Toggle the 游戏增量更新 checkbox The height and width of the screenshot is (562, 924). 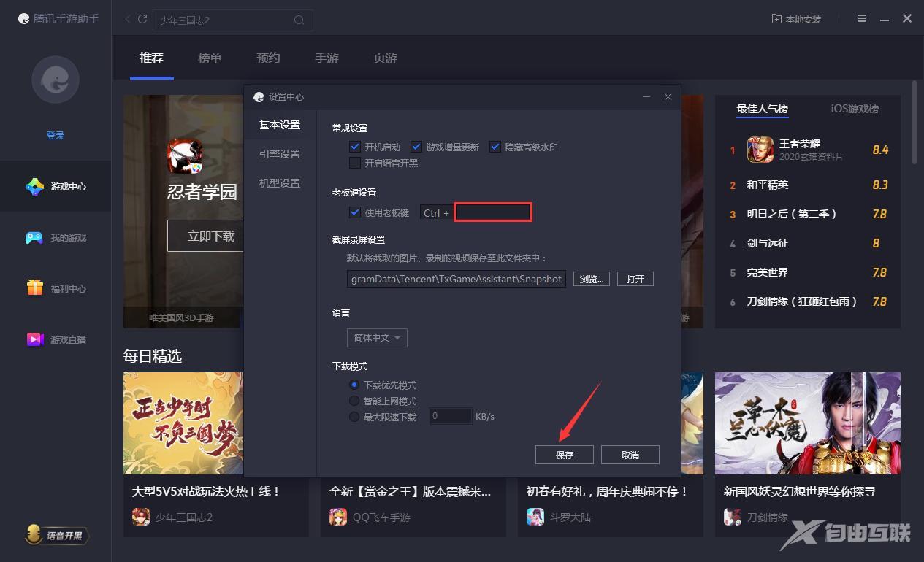tap(416, 147)
